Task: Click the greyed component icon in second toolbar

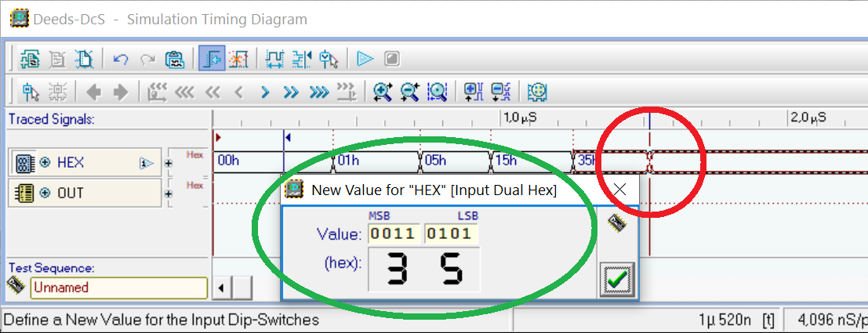Action: [x=57, y=92]
